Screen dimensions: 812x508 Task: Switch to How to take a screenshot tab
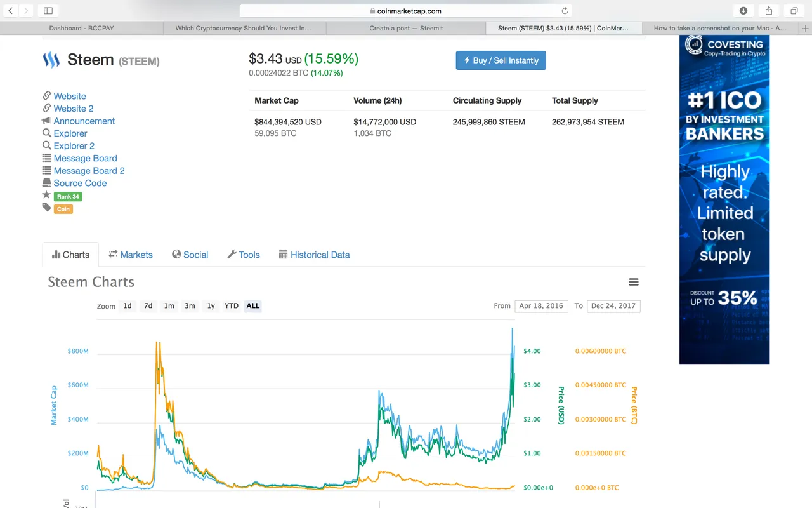[720, 29]
